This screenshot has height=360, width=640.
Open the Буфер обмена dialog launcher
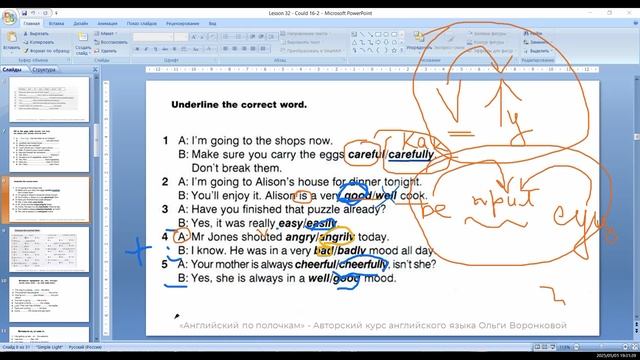[69, 60]
